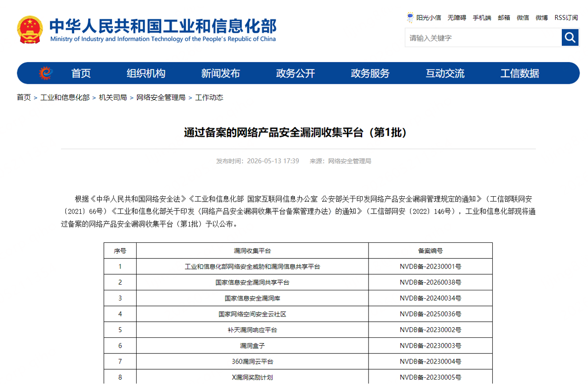Click 机关司局 breadcrumb link

pyautogui.click(x=113, y=97)
